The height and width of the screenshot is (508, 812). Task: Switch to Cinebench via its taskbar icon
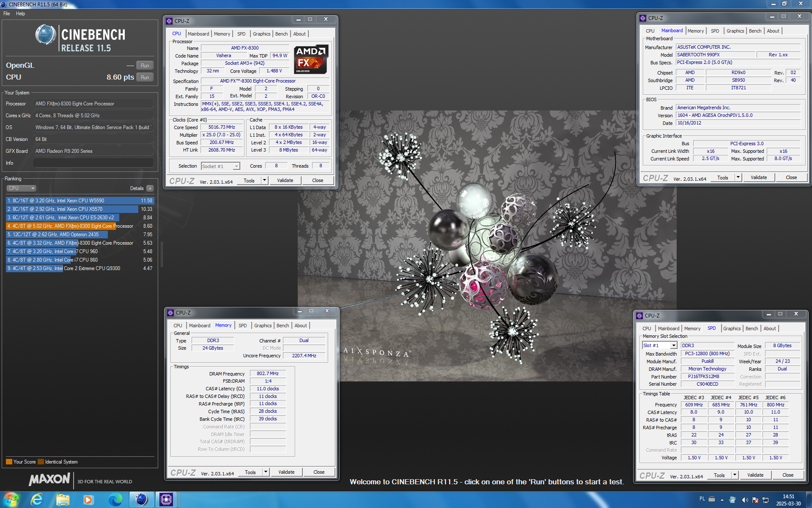(x=141, y=500)
